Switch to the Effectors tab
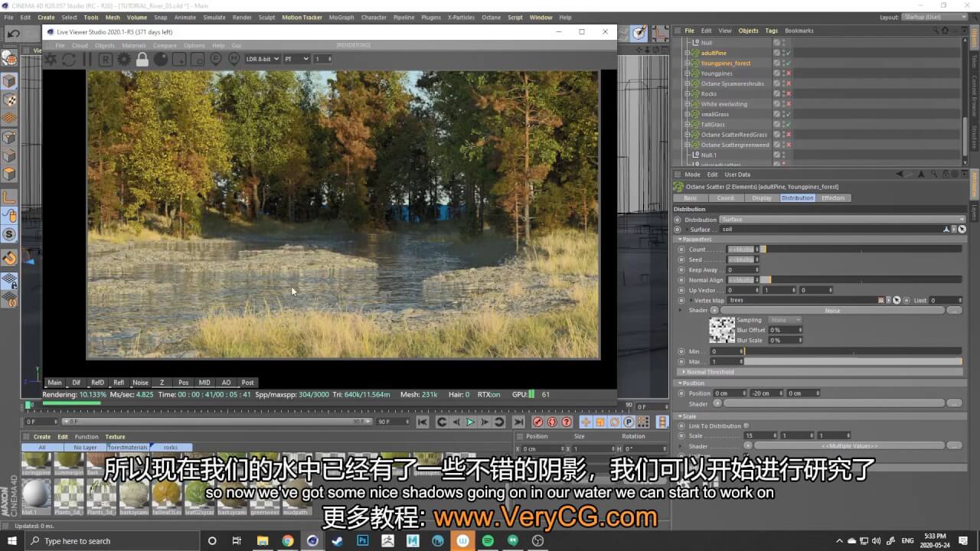 833,198
